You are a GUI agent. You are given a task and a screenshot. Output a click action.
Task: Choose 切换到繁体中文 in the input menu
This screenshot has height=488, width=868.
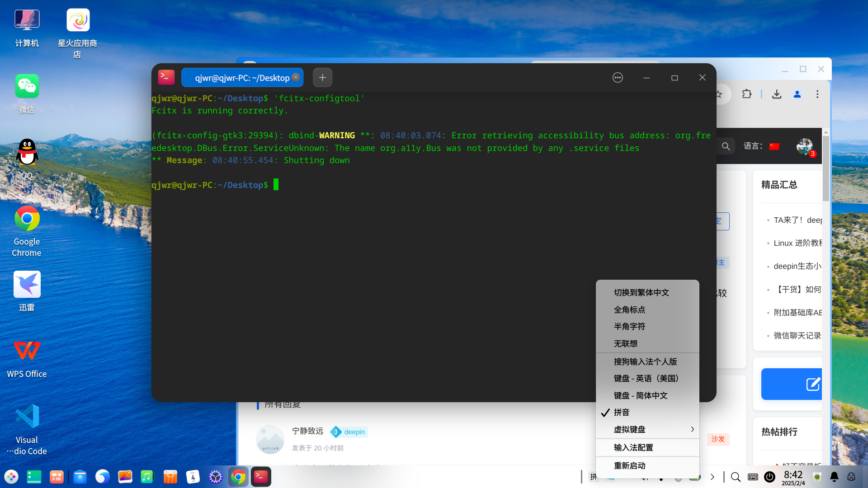pyautogui.click(x=647, y=292)
